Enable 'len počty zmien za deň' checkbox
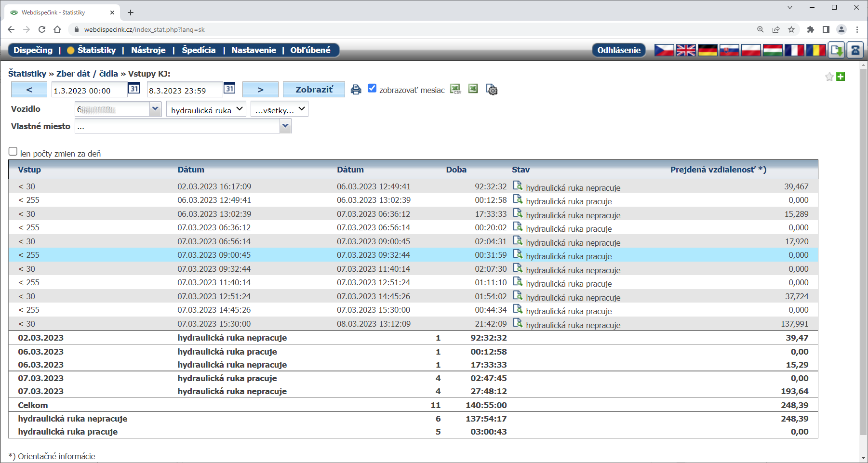 [x=13, y=151]
